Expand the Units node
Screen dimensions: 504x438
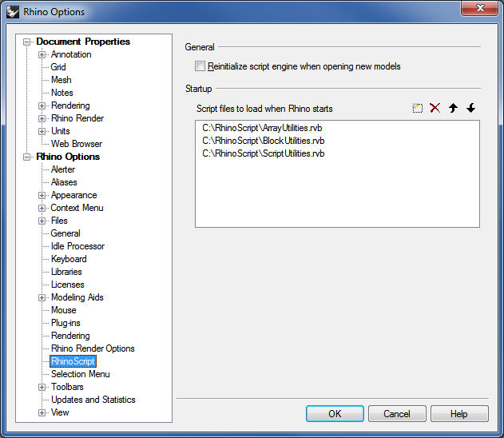click(x=42, y=132)
